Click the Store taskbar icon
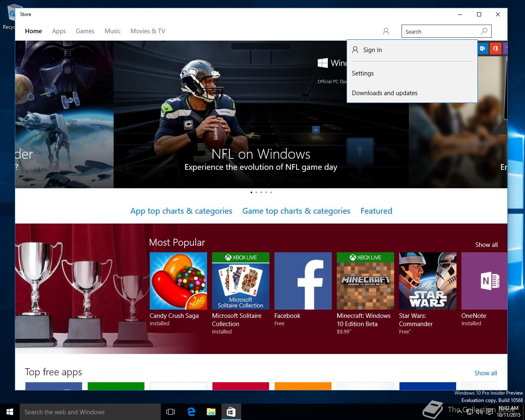 click(x=231, y=412)
